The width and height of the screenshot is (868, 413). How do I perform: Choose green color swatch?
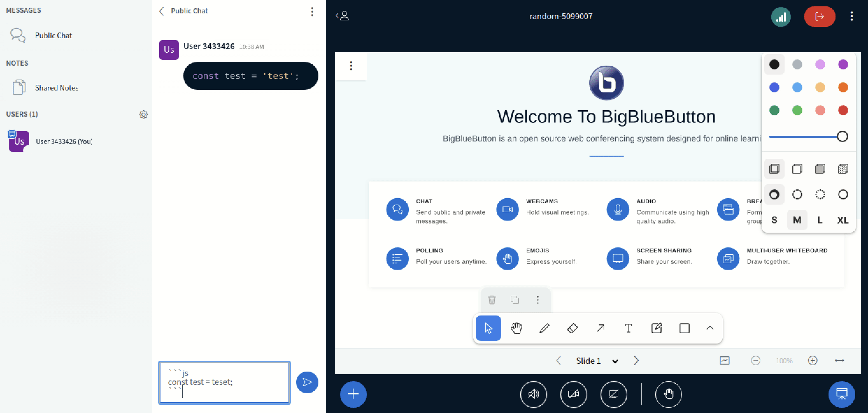click(774, 110)
